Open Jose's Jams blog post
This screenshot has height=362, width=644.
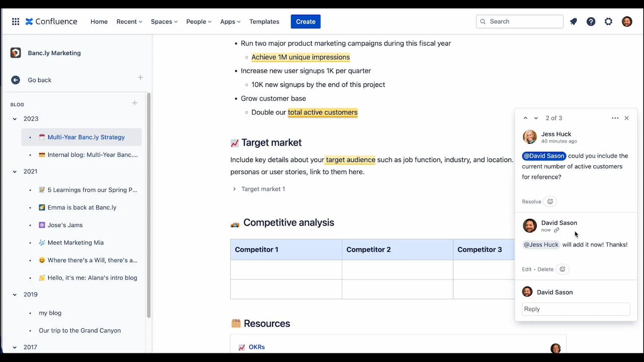pos(65,225)
